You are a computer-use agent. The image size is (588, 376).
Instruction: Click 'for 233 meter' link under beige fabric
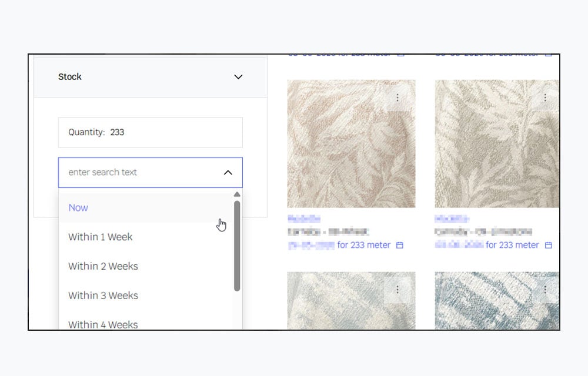pos(512,246)
